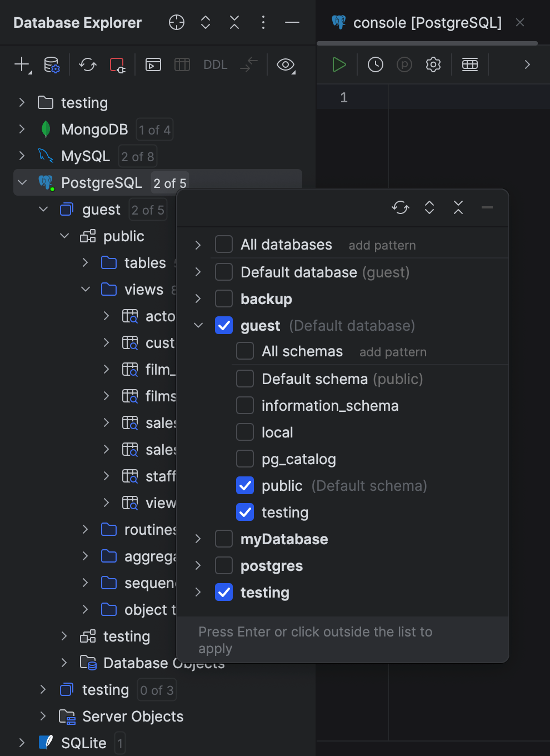Open the query history

[x=375, y=64]
